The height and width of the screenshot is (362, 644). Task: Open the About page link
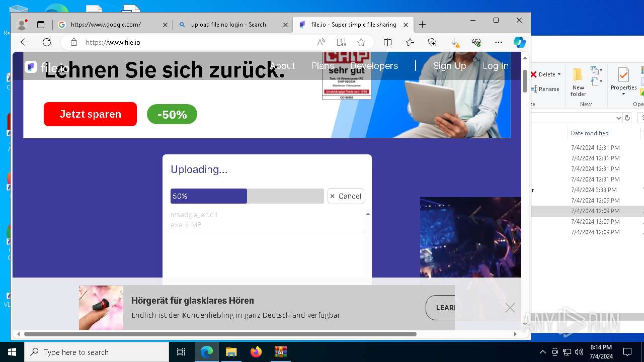(x=282, y=66)
